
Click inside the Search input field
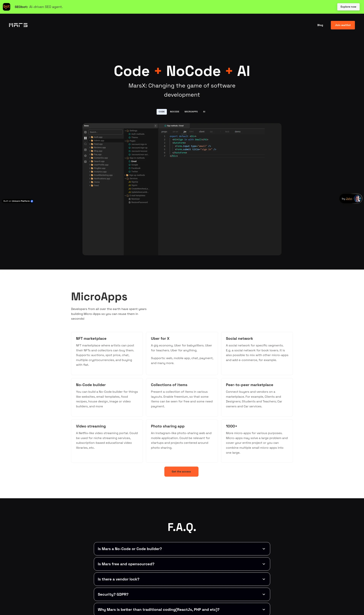[106, 132]
